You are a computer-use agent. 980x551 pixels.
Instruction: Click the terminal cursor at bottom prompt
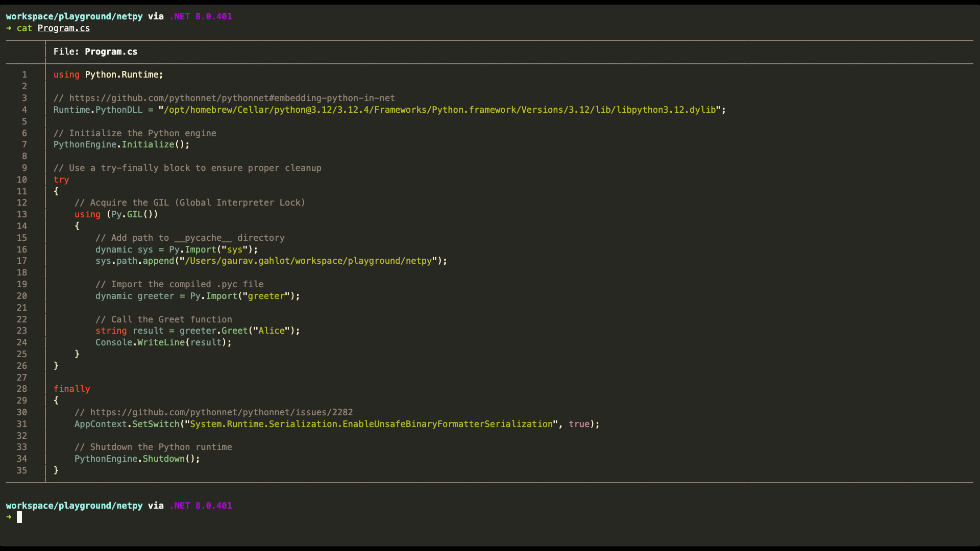[x=19, y=517]
